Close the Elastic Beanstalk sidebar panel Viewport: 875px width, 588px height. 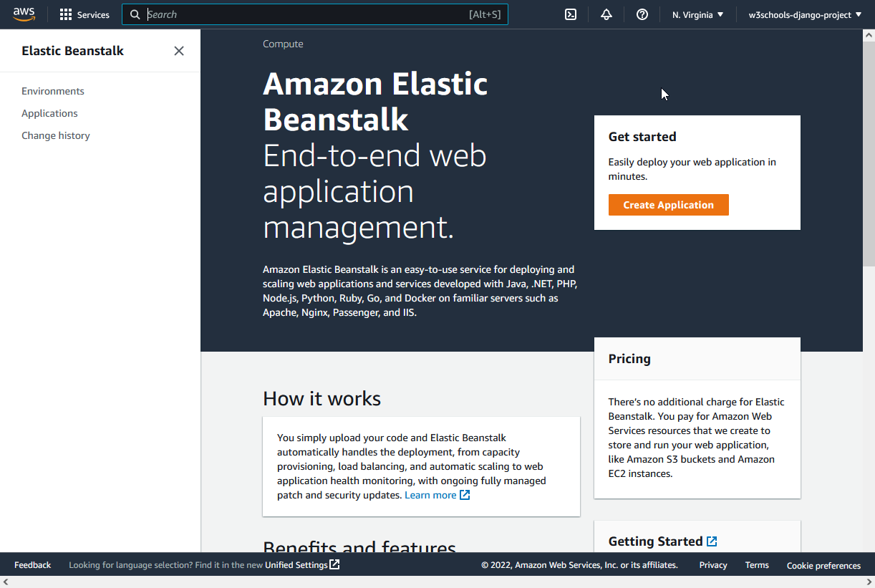[x=179, y=51]
